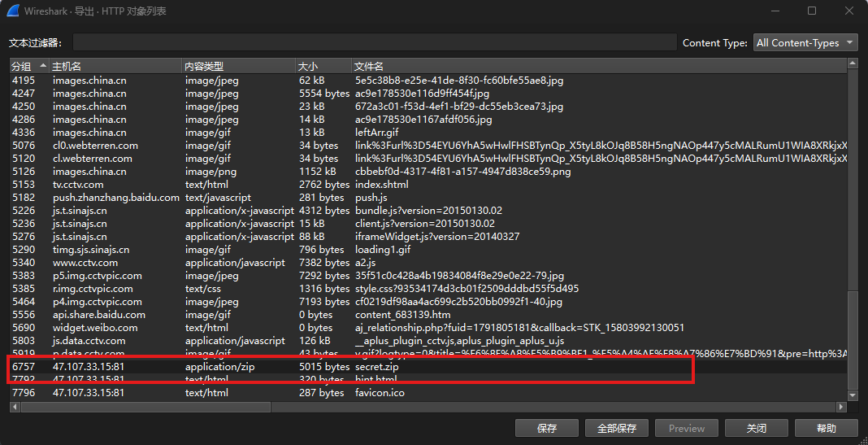Select the 1152 kB png file row
The height and width of the screenshot is (445, 868).
tap(428, 171)
